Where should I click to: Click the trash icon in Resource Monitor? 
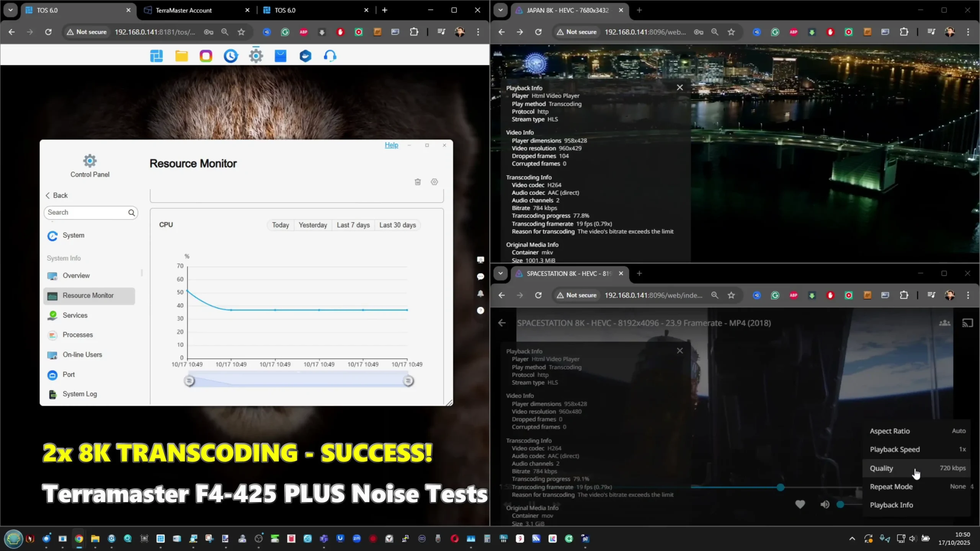point(418,182)
